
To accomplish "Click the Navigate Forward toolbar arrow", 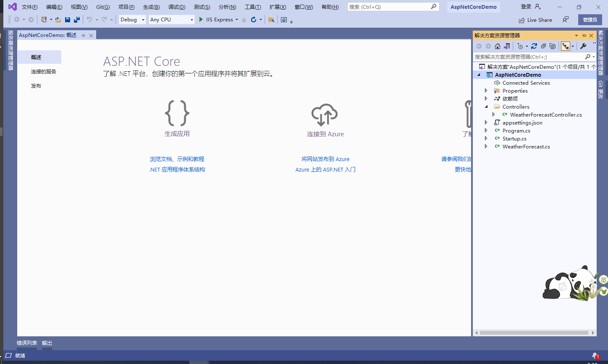I will coord(31,20).
